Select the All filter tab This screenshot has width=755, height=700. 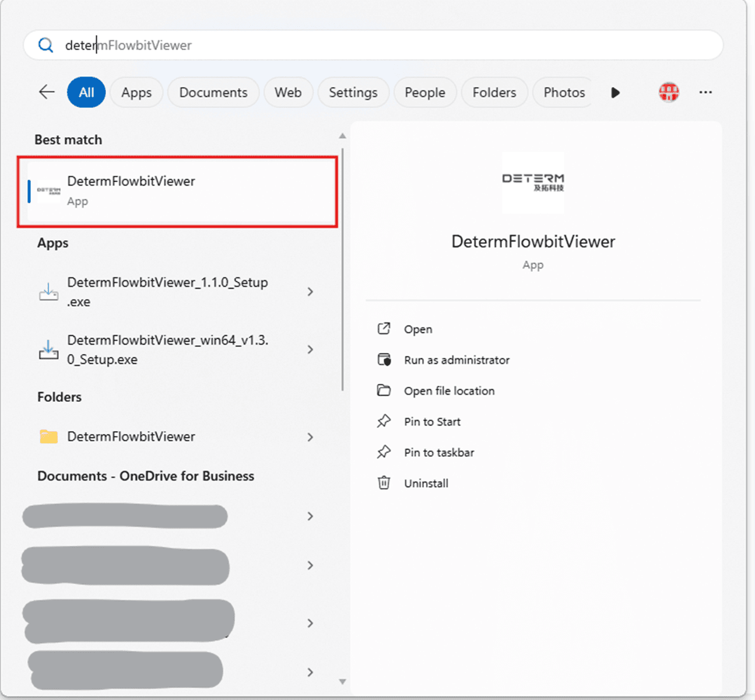coord(86,92)
